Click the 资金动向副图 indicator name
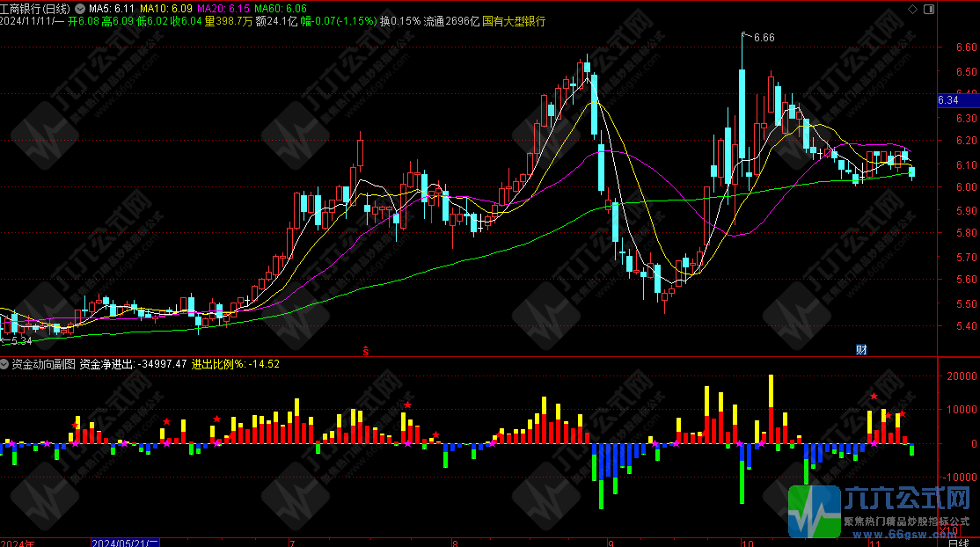980x547 pixels. 44,364
